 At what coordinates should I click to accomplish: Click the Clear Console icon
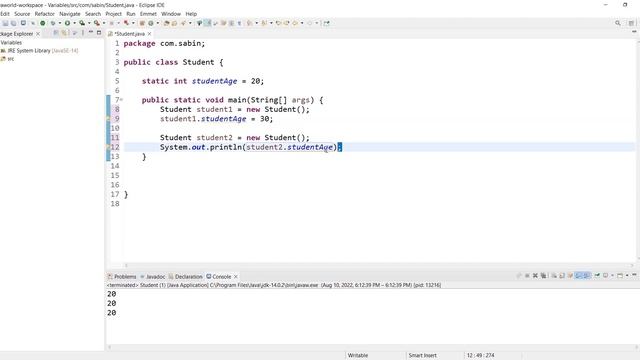[554, 276]
